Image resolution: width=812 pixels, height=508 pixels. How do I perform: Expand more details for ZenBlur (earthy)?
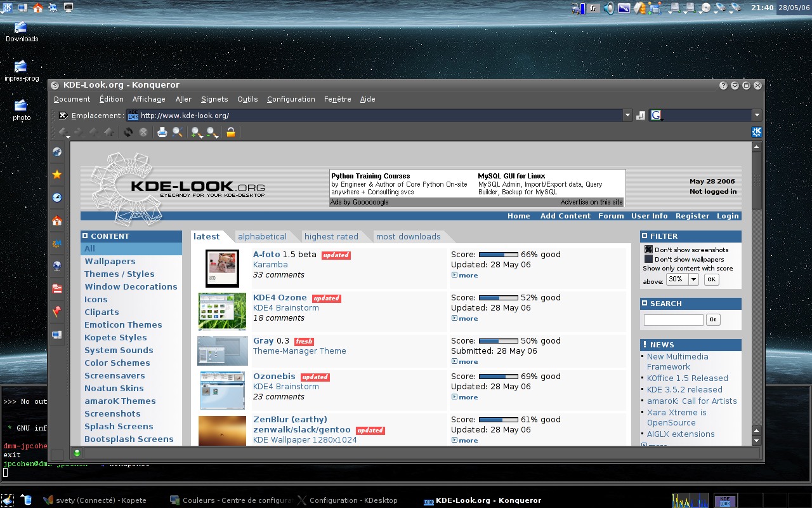pos(465,440)
